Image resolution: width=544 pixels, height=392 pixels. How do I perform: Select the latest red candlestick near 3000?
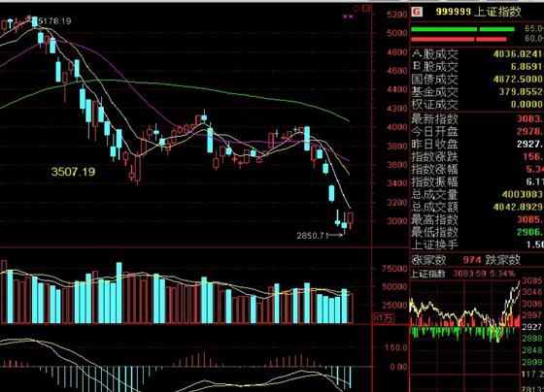[x=351, y=220]
